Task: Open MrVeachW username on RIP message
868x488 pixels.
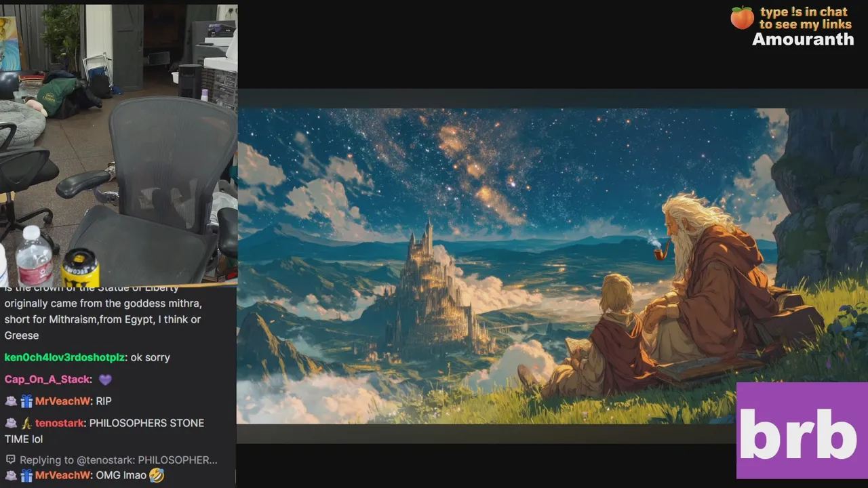Action: 63,401
